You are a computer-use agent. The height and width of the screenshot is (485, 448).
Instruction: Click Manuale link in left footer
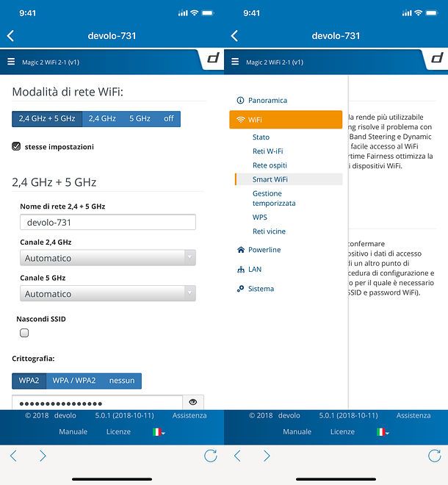[x=73, y=432]
